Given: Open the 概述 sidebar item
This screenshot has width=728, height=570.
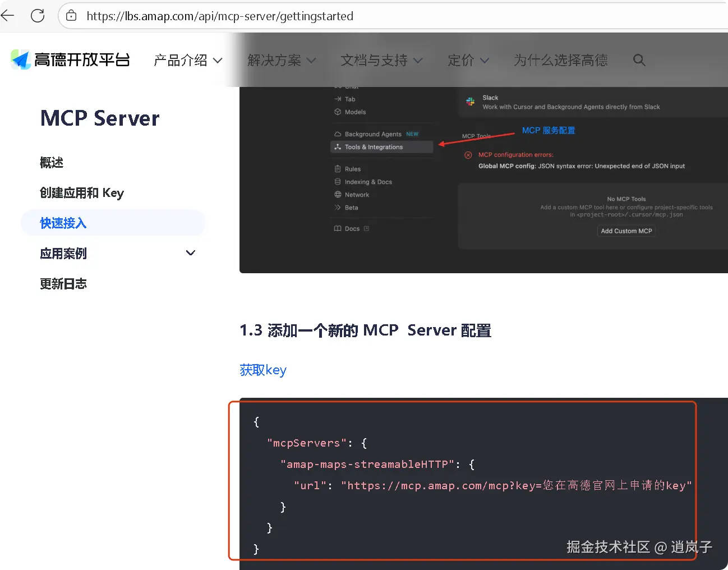Looking at the screenshot, I should coord(52,163).
